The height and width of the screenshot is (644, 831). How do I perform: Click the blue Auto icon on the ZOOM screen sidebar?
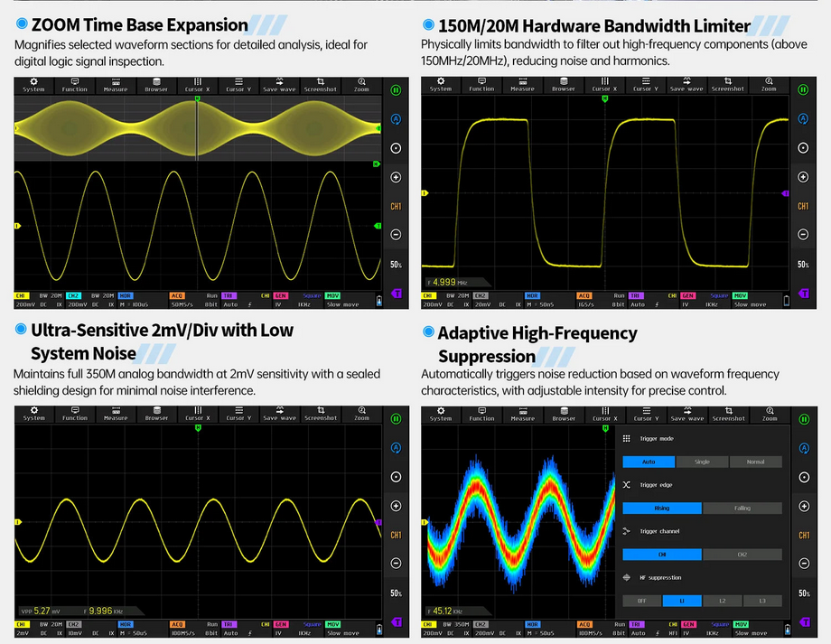click(x=396, y=119)
